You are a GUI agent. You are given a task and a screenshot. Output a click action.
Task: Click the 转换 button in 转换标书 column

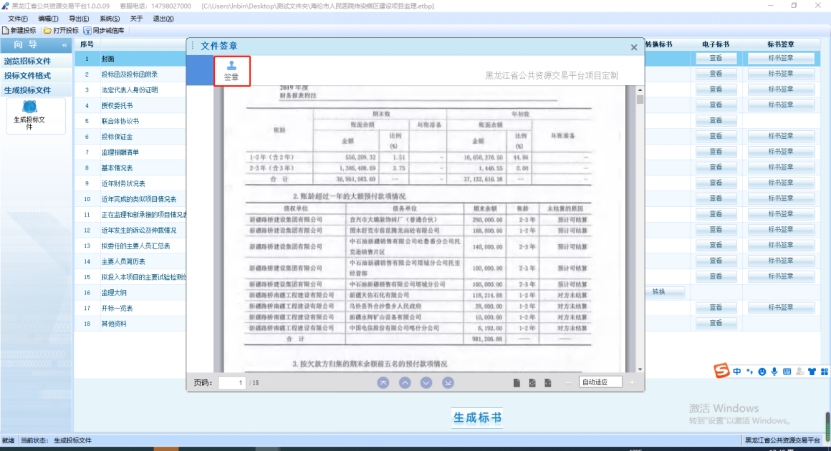point(658,292)
